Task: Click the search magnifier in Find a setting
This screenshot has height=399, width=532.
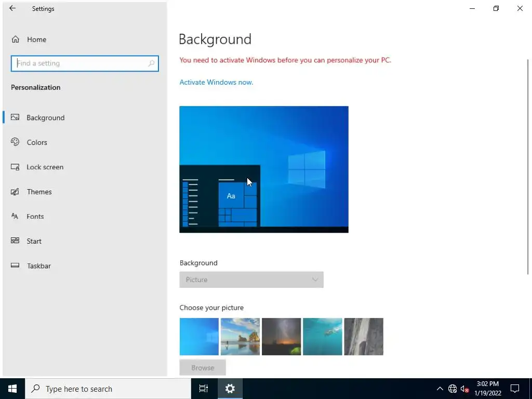Action: pyautogui.click(x=151, y=63)
